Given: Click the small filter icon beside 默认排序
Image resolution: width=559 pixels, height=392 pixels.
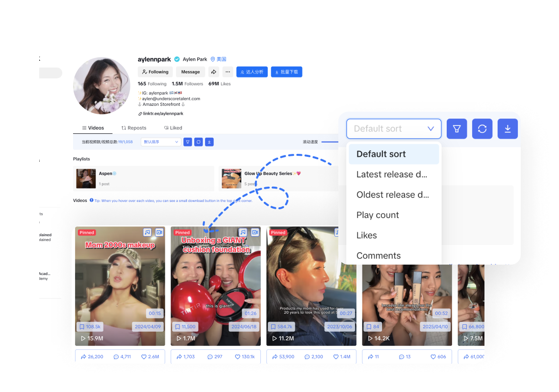Looking at the screenshot, I should (187, 142).
